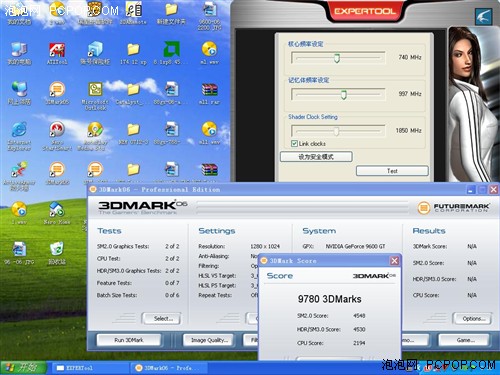Click the Game... button in 3DMark06

tap(465, 340)
